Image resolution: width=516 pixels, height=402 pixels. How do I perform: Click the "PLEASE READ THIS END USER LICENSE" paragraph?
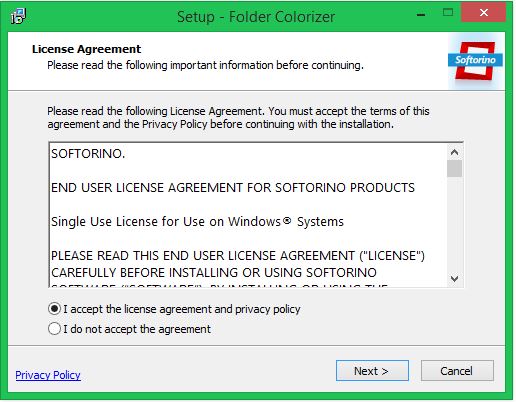[x=238, y=264]
